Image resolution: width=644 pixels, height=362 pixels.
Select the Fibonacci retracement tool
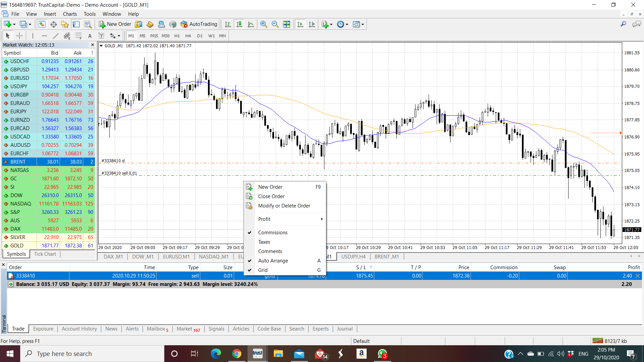tap(78, 36)
